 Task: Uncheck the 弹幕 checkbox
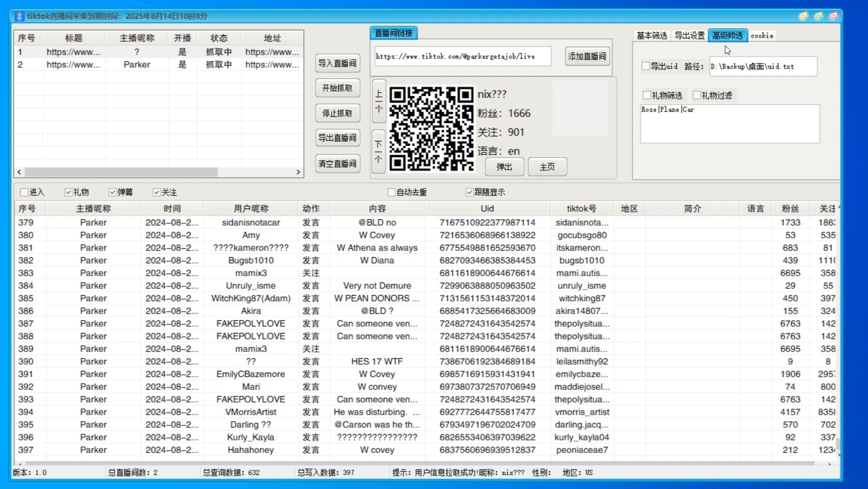click(x=112, y=192)
